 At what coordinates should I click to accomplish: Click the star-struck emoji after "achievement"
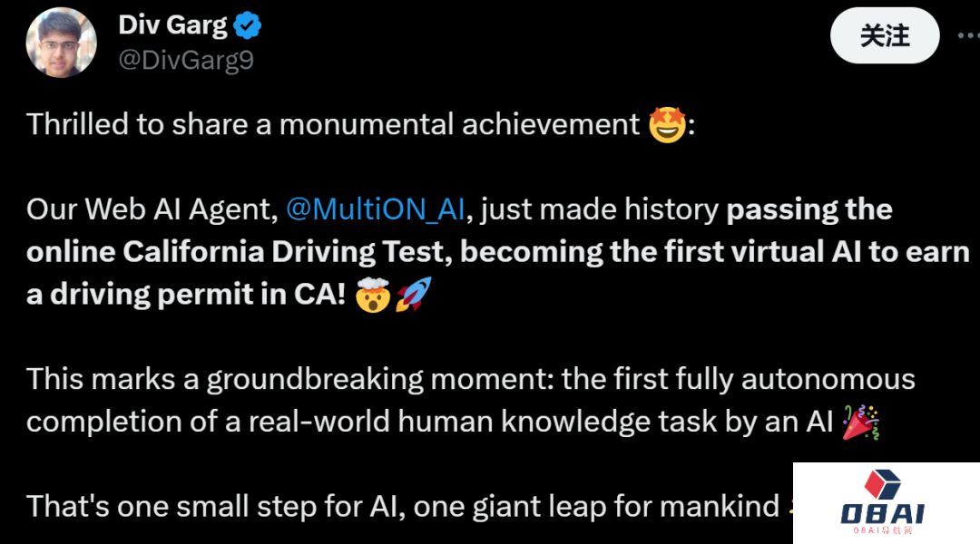pyautogui.click(x=666, y=123)
